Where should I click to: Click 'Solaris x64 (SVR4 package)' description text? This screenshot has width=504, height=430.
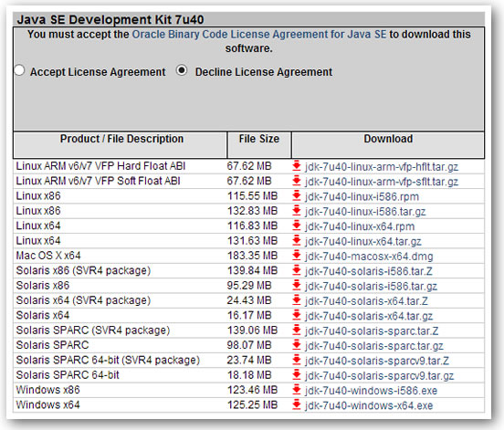[83, 300]
